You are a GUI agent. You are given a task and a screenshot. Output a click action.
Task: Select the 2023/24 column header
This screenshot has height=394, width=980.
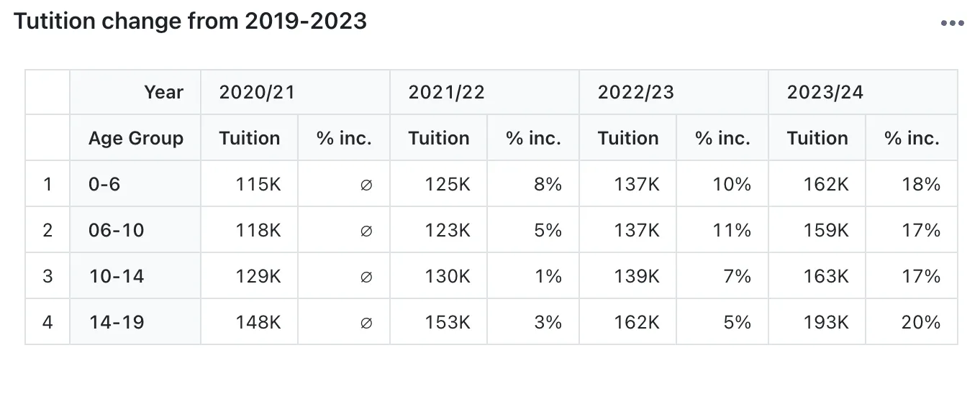tap(863, 92)
